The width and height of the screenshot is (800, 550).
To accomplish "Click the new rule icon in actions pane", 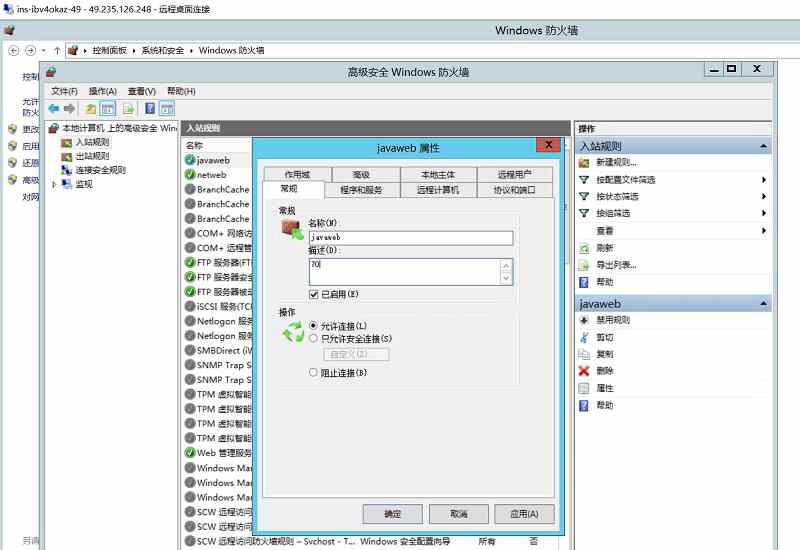I will coord(584,163).
